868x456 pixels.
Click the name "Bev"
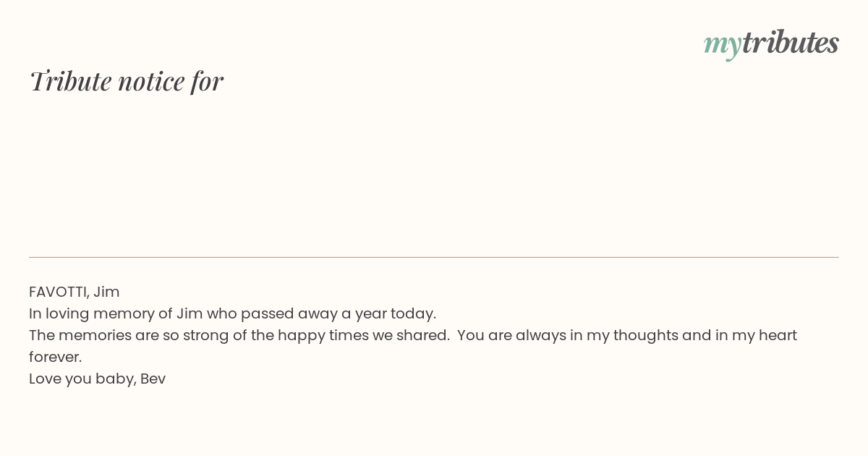[153, 379]
